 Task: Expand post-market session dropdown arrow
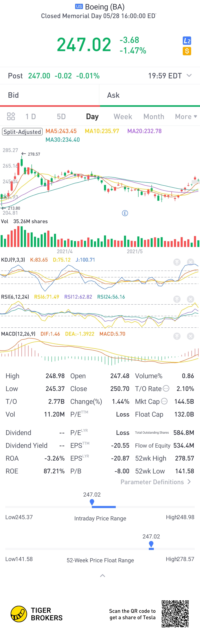189,75
